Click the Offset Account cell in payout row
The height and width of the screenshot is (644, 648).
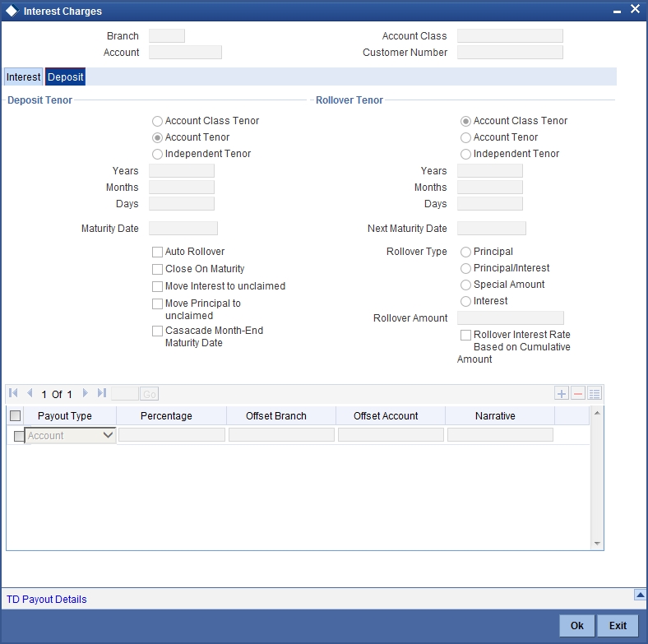point(391,435)
